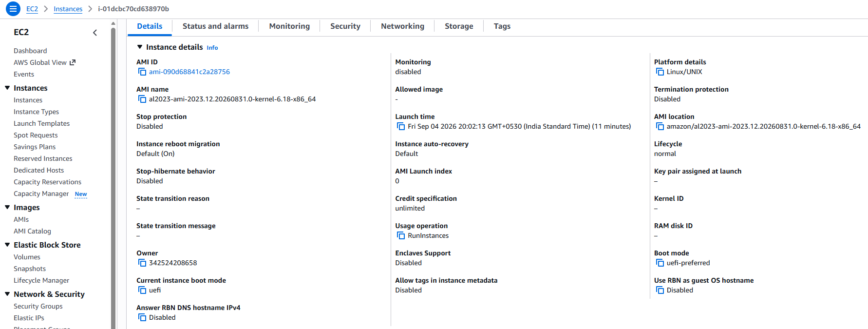Click the New badge beside Capacity Manager

pos(81,194)
